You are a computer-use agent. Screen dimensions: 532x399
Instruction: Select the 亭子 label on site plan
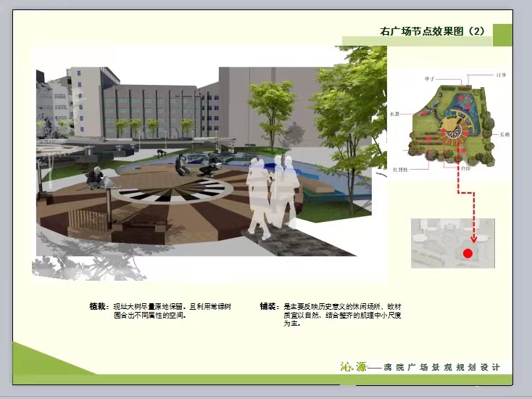428,78
